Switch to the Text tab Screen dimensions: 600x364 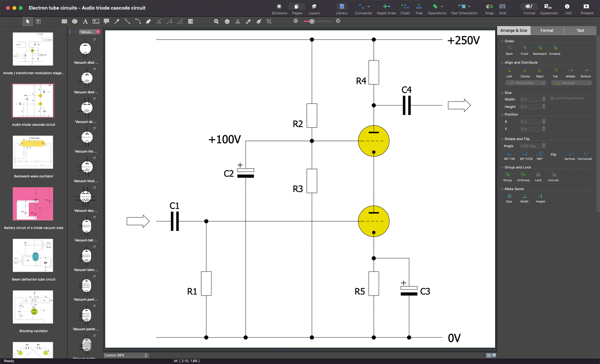(x=580, y=30)
